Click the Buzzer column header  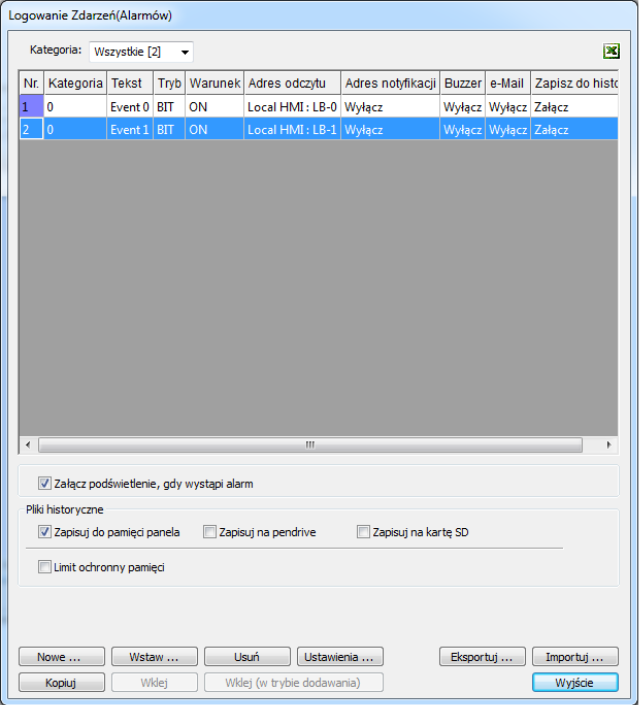click(x=463, y=83)
